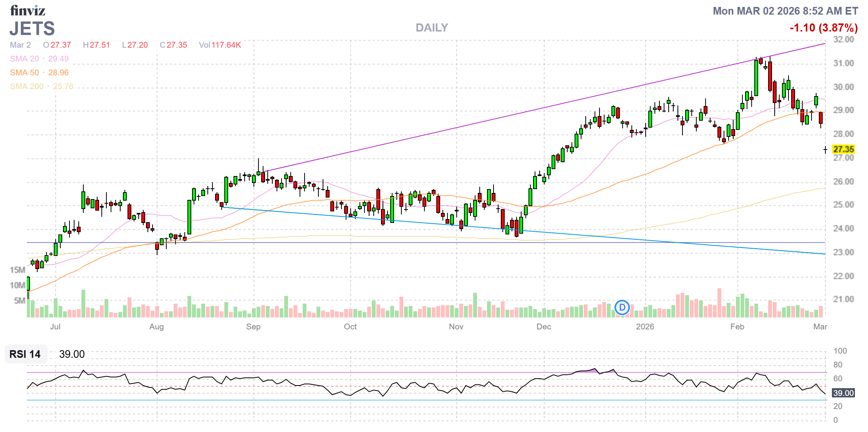Viewport: 868px width, 432px height.
Task: Click the SMA 200 legend label
Action: 27,86
